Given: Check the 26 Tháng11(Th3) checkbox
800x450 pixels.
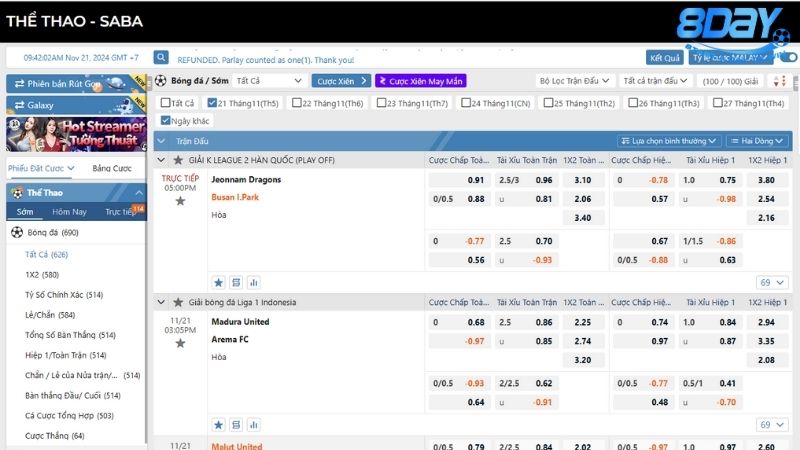Looking at the screenshot, I should 633,103.
